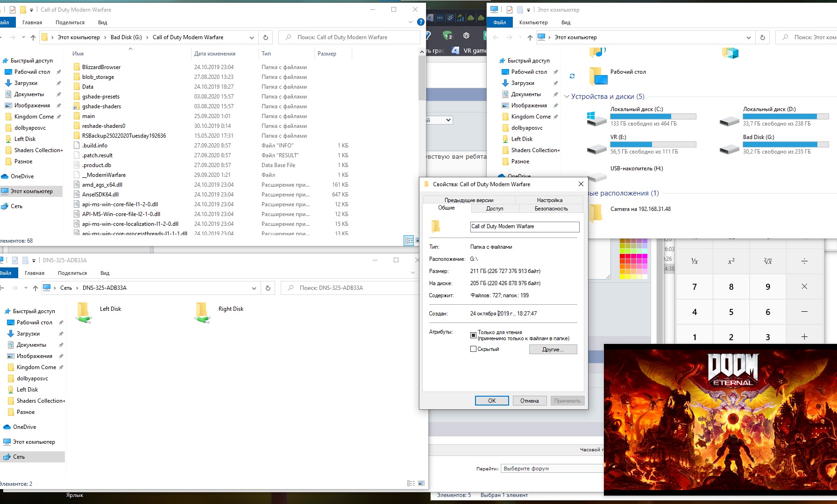
Task: Click calculator digit 7 button
Action: coord(695,287)
